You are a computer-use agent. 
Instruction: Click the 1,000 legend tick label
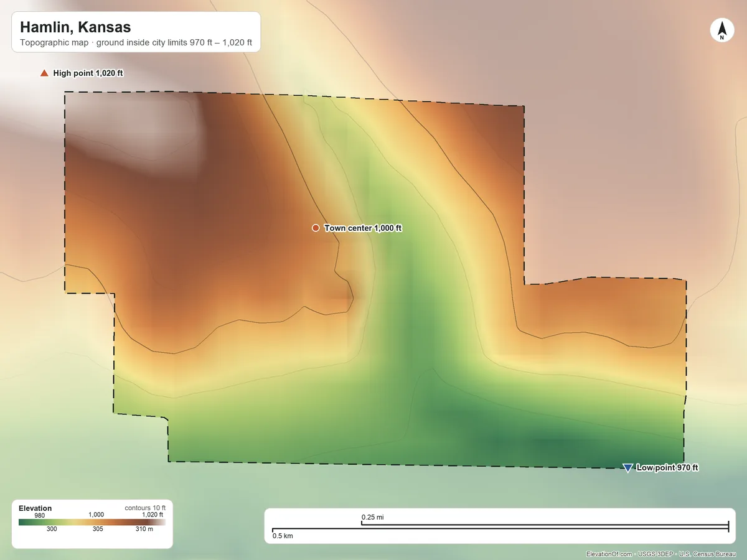coord(96,515)
